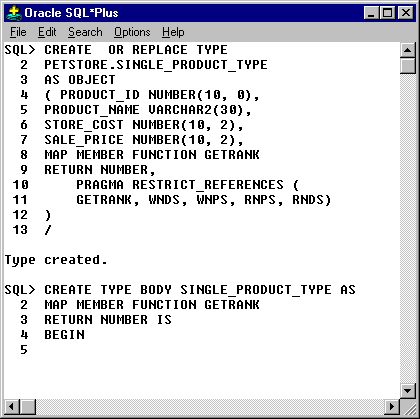This screenshot has width=420, height=419.
Task: Click the horizontal scrollbar left arrow
Action: pos(12,407)
